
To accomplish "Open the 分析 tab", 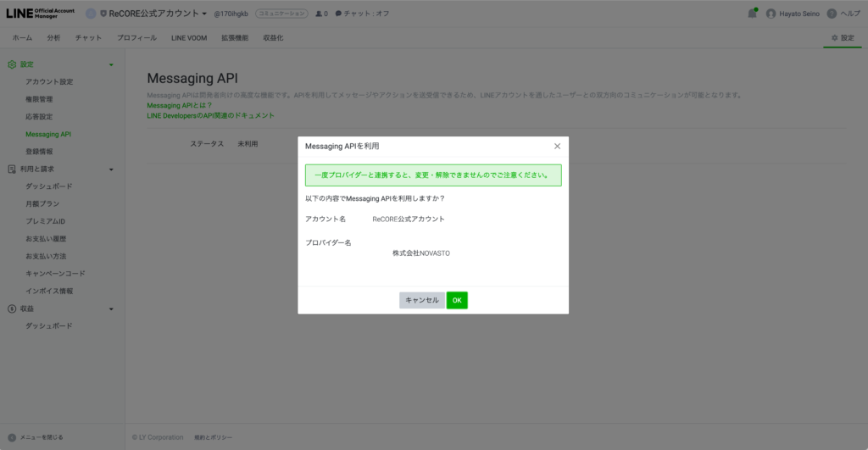I will pos(53,37).
